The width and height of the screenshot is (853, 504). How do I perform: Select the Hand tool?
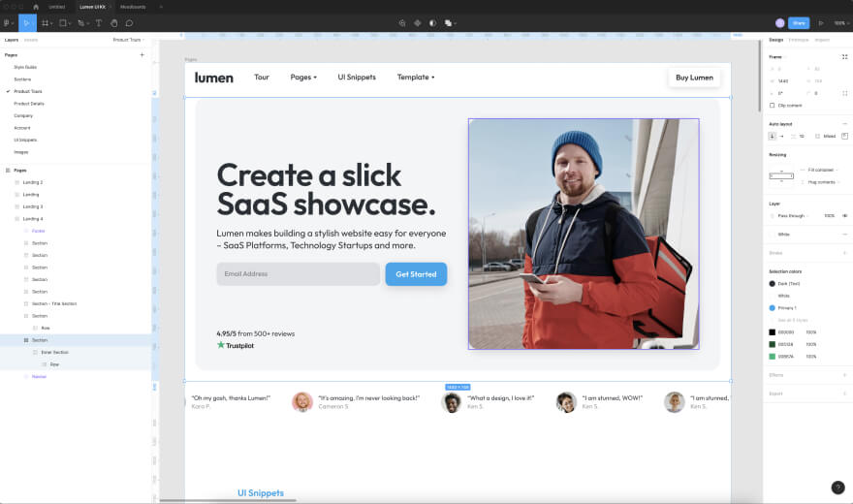tap(113, 22)
